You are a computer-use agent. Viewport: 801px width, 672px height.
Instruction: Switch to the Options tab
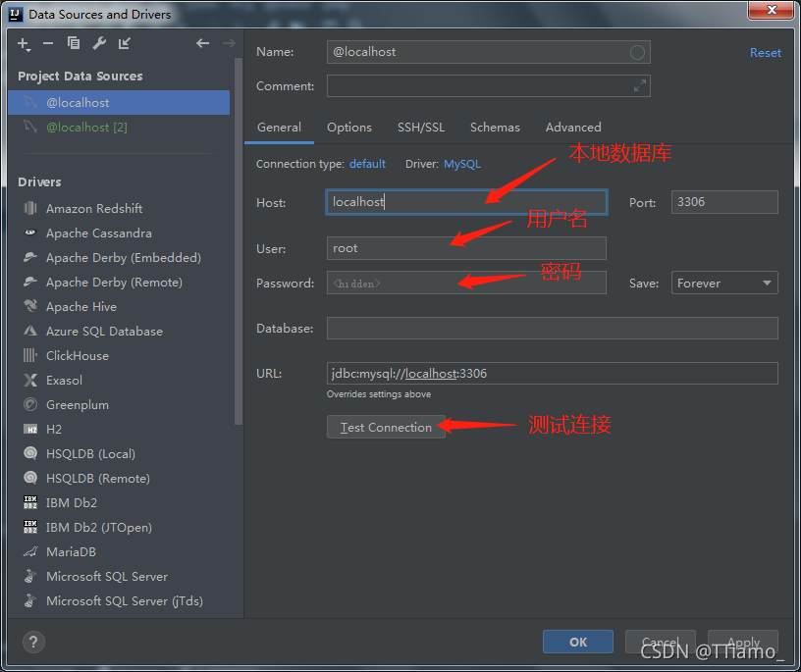tap(349, 128)
